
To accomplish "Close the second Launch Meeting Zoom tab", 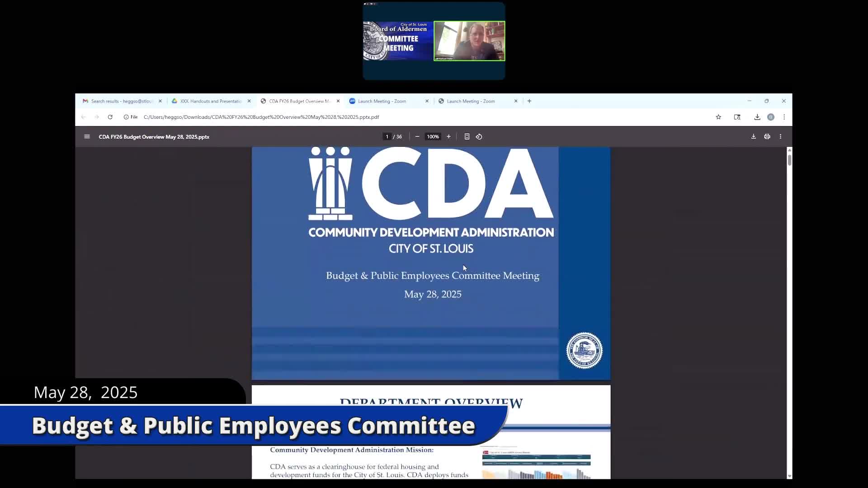I will 516,101.
